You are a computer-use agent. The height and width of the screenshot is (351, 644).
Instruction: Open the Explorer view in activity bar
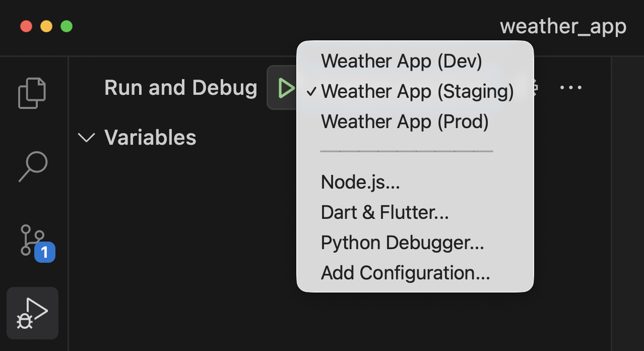pos(32,93)
